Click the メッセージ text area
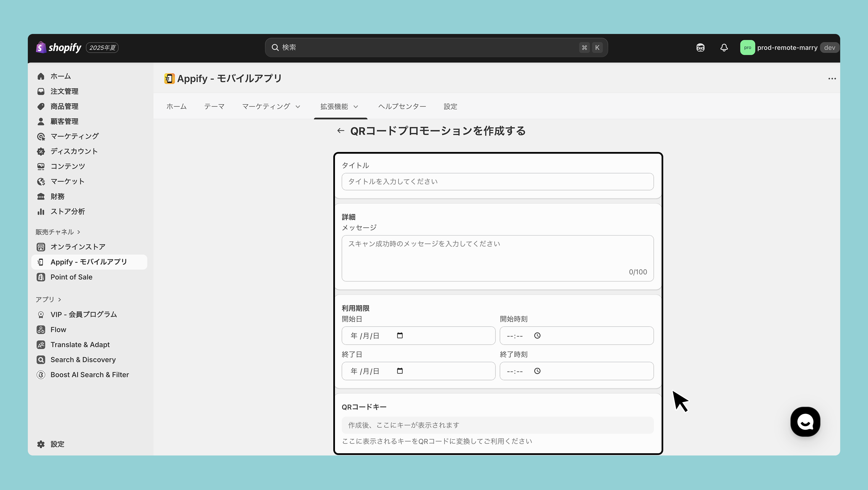 pos(497,258)
